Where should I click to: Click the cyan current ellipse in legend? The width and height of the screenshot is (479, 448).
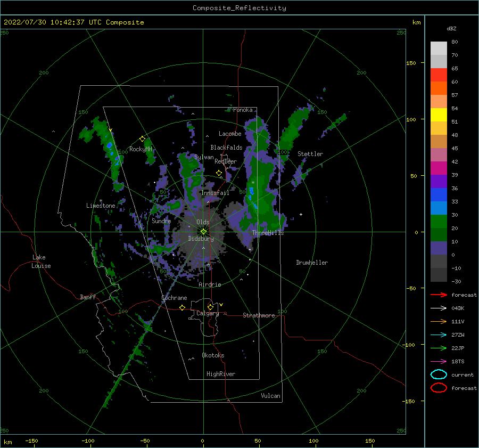point(439,374)
